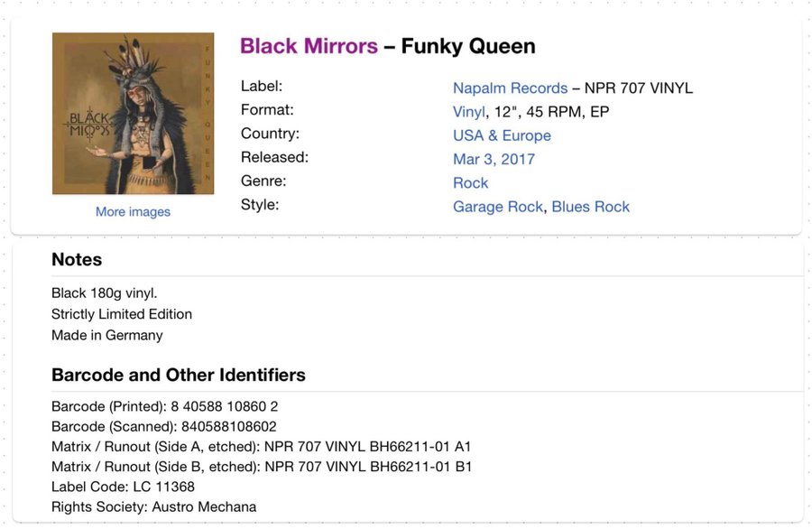Click the Side A matrix runout line

261,447
